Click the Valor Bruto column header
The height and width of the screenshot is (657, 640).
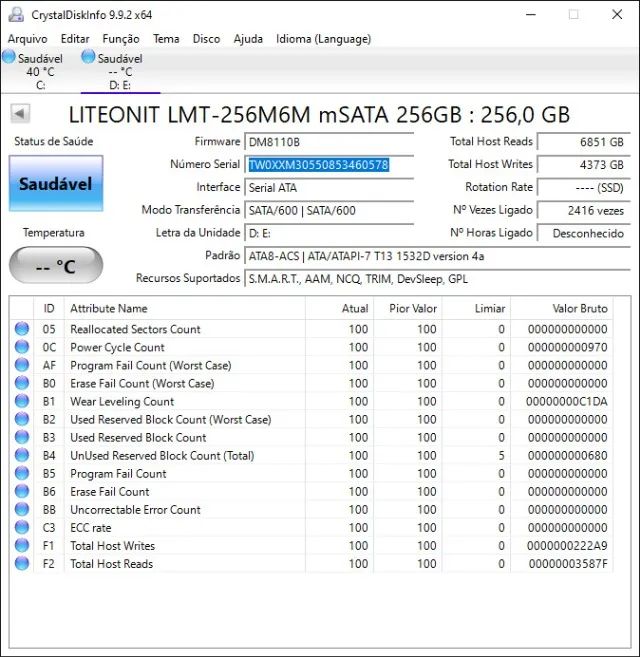562,308
